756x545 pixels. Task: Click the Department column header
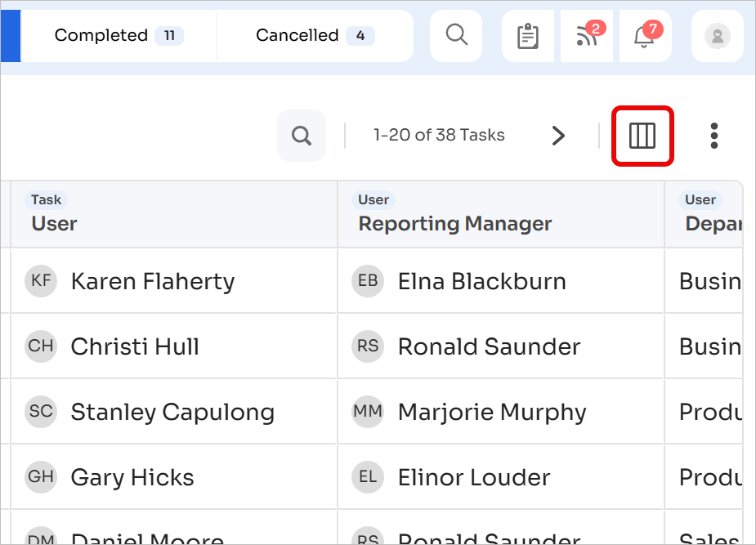[x=704, y=214]
